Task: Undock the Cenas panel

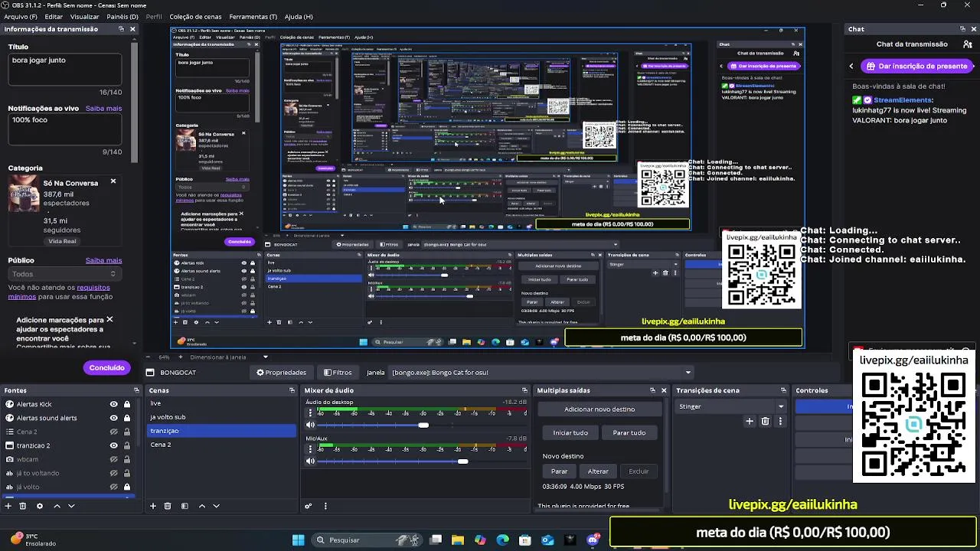Action: (292, 390)
